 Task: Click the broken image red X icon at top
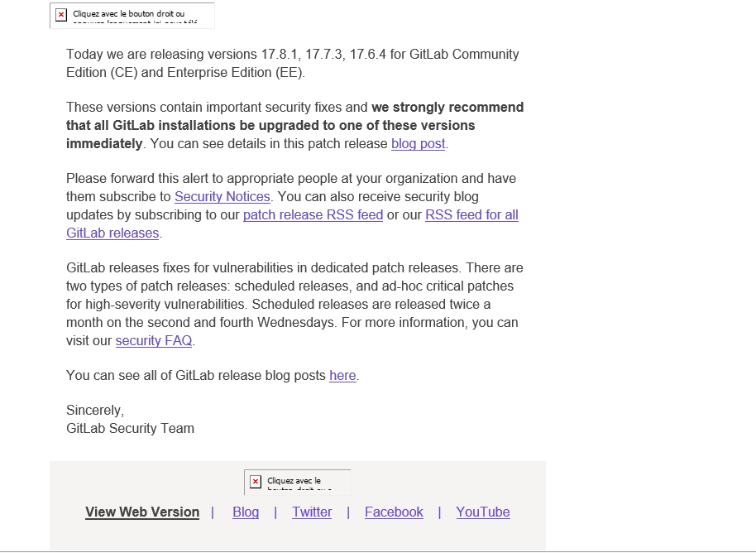61,15
